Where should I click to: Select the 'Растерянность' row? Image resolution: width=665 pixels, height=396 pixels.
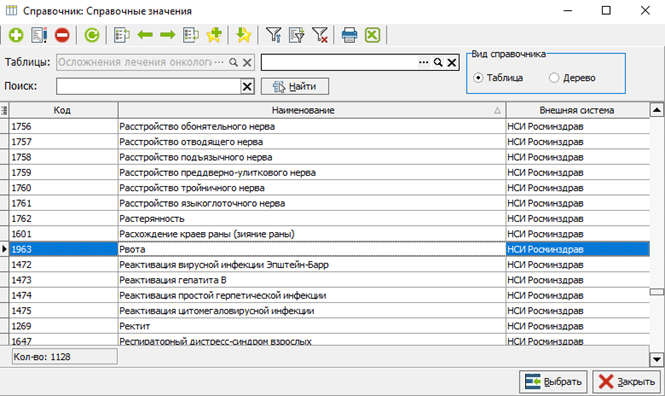pyautogui.click(x=312, y=218)
